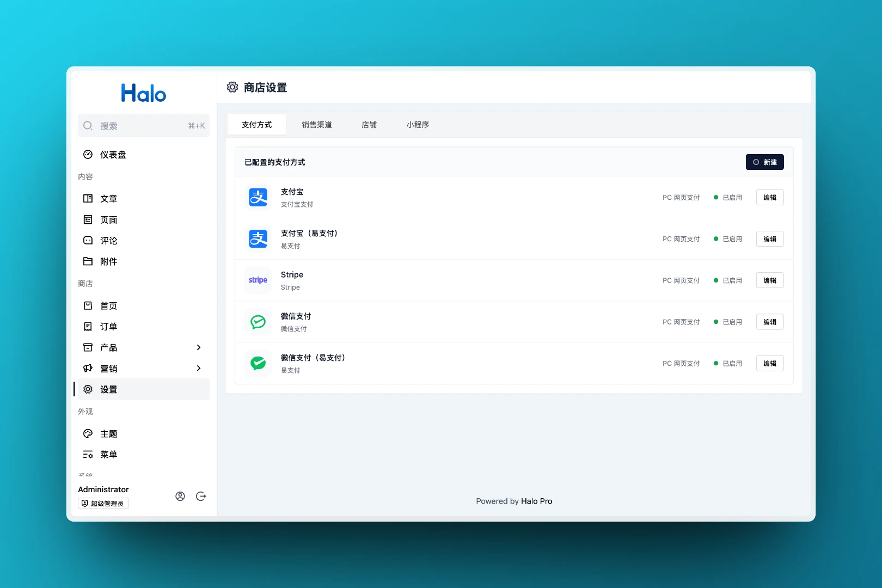Click the 已启用 status of Stripe
882x588 pixels.
click(728, 280)
